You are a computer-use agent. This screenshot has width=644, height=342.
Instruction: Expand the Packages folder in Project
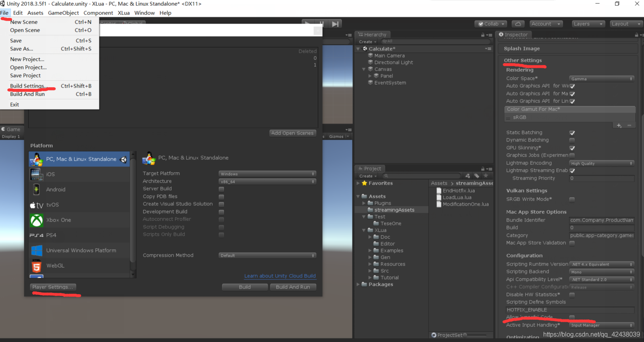point(358,284)
